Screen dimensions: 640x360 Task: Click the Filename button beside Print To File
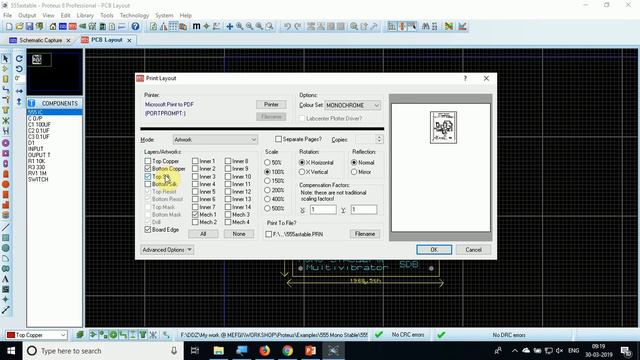(x=364, y=234)
